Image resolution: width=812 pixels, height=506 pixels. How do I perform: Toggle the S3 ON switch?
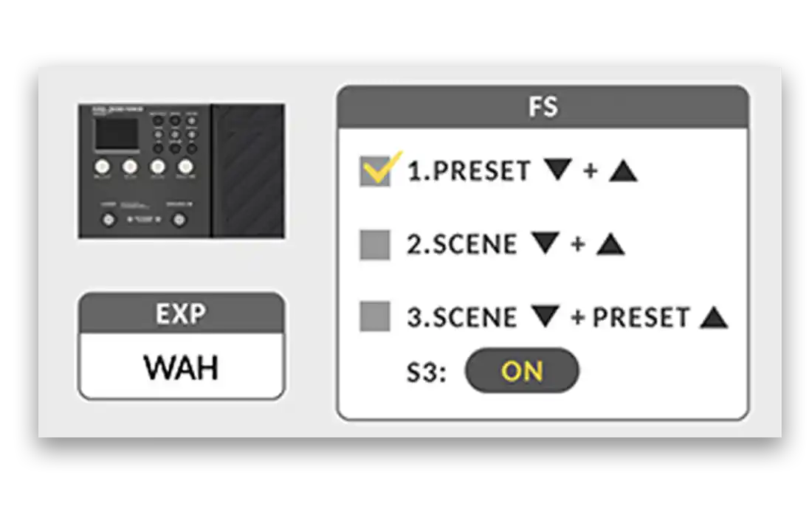[522, 371]
